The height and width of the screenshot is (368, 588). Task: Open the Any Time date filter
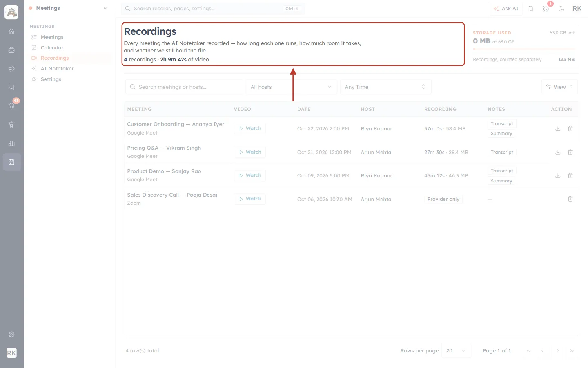[x=385, y=87]
